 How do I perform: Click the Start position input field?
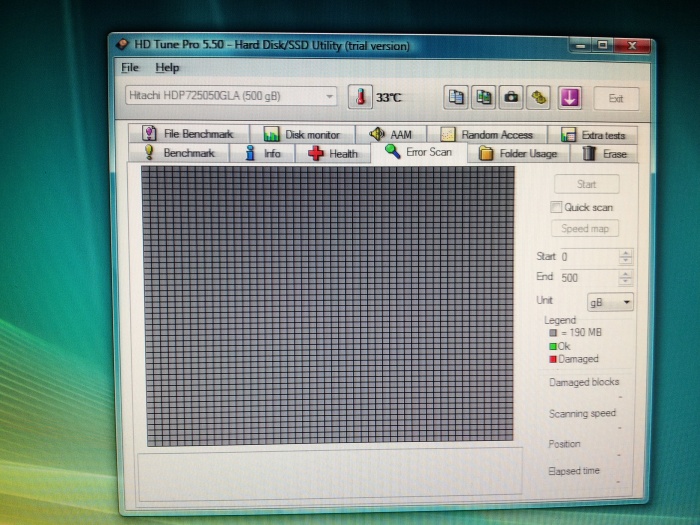click(x=589, y=257)
